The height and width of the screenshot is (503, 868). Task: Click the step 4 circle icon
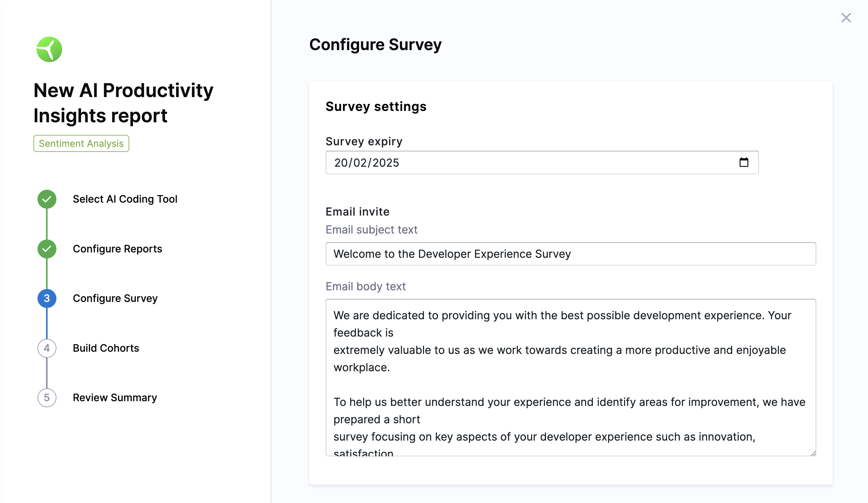coord(47,348)
